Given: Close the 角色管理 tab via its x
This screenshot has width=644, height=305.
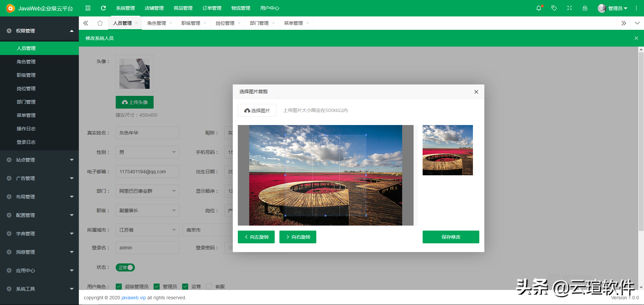Looking at the screenshot, I should point(171,23).
